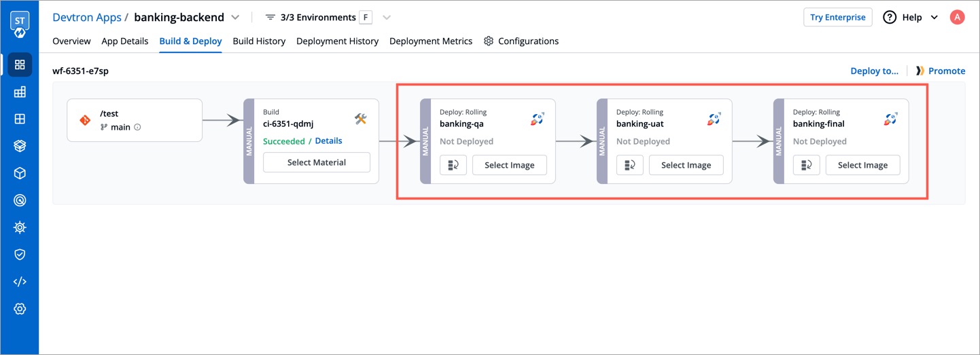Click the info icon next to main branch
Viewport: 980px width, 355px height.
137,127
